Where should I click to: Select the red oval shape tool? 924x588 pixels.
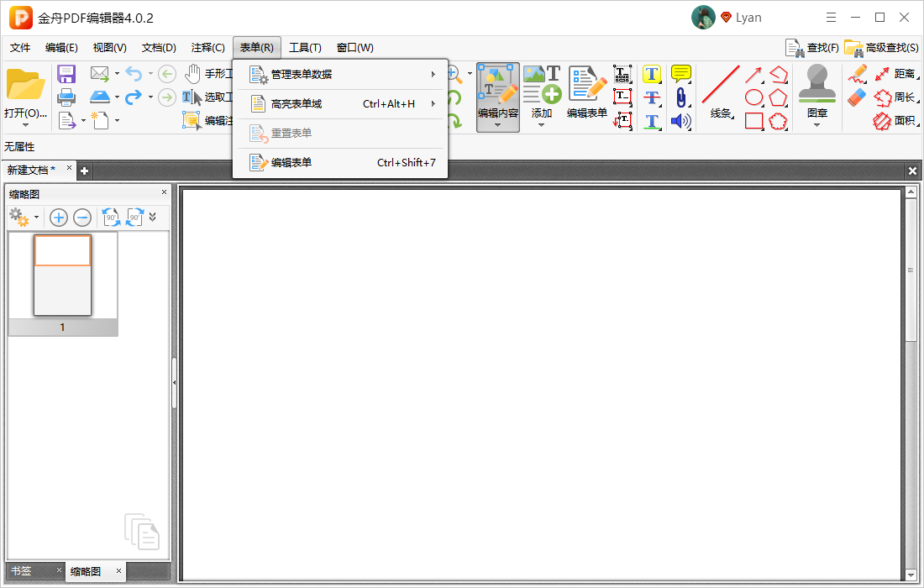coord(753,97)
